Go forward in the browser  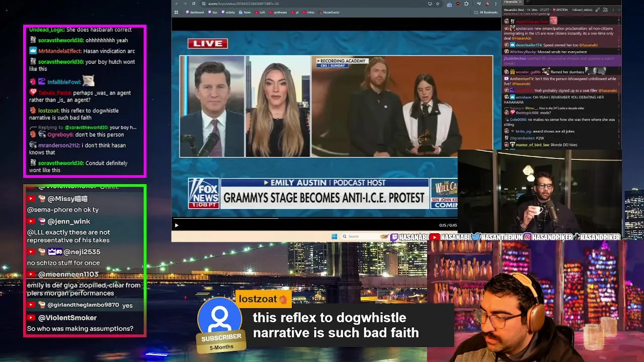[185, 4]
